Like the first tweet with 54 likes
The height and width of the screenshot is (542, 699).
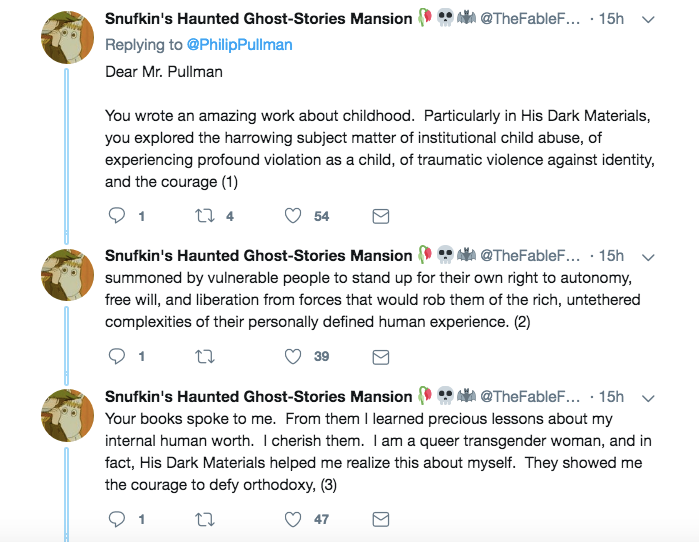click(x=293, y=216)
